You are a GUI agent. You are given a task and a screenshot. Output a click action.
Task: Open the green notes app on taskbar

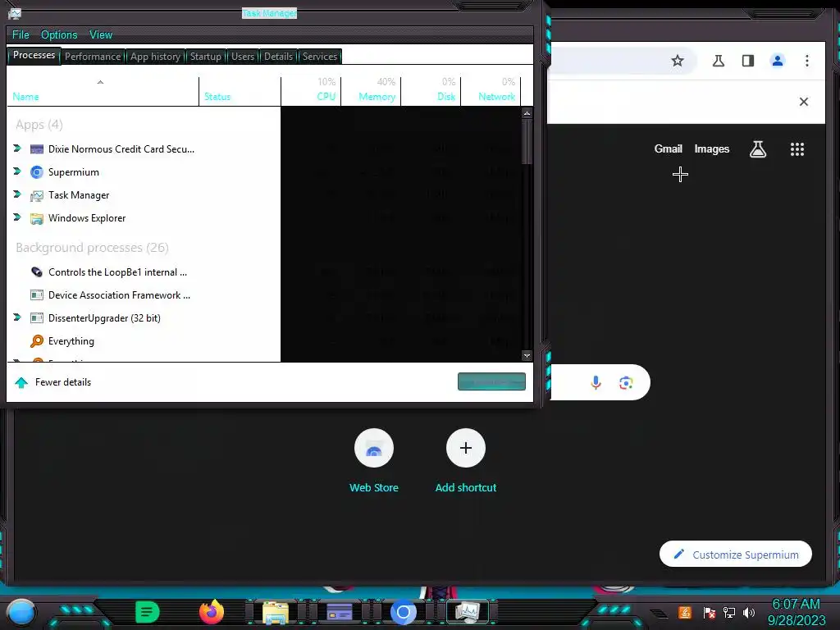pyautogui.click(x=148, y=612)
